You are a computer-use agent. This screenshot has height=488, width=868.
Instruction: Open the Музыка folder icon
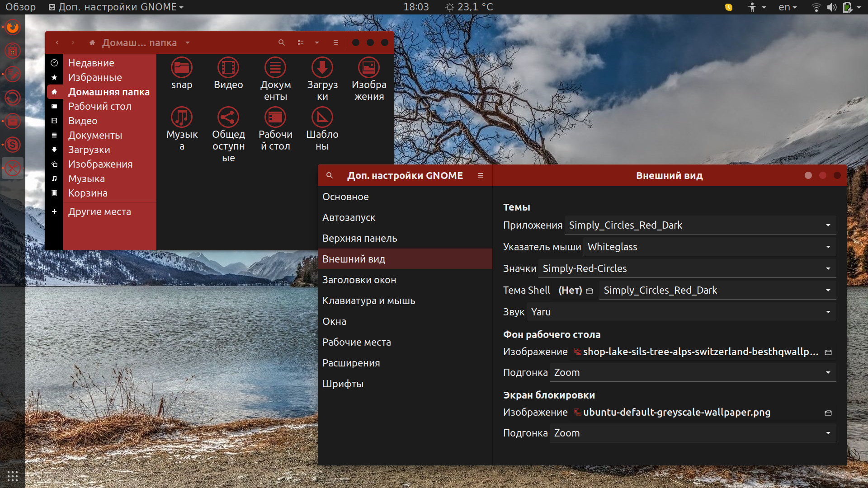coord(182,129)
